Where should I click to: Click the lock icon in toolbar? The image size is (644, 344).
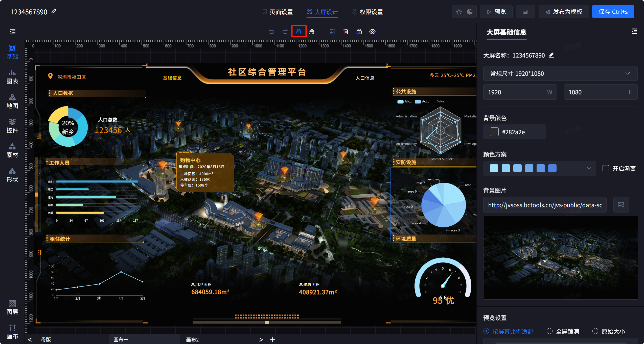(359, 32)
